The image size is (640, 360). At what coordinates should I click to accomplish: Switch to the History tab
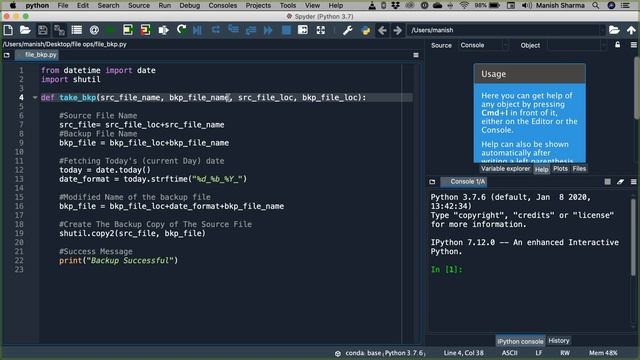tap(559, 340)
